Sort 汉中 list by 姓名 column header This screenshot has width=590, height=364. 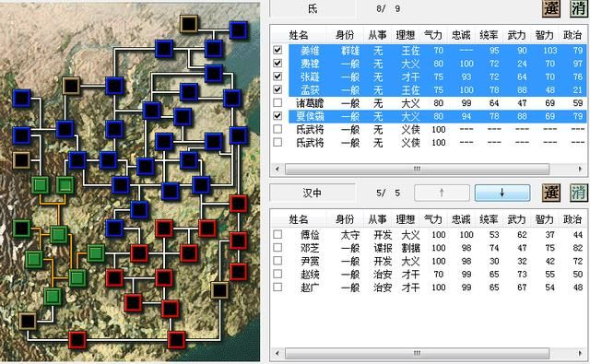(299, 219)
